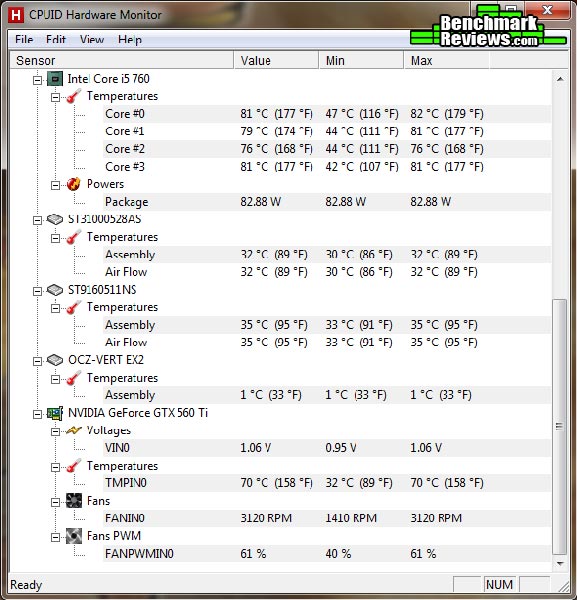The width and height of the screenshot is (577, 600).
Task: Click the 3120 RPM FANIN0 value
Action: [x=266, y=518]
